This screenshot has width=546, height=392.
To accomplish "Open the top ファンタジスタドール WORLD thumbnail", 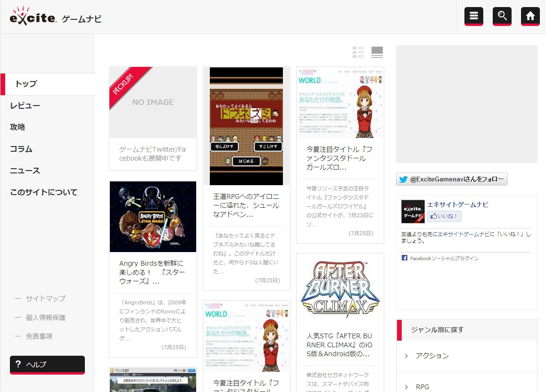I will coord(340,103).
